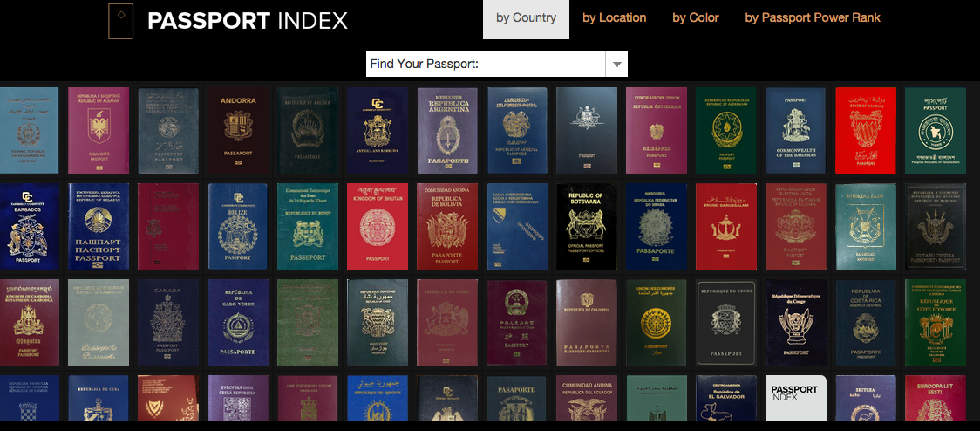Click the Find Your Passport field

pos(485,65)
